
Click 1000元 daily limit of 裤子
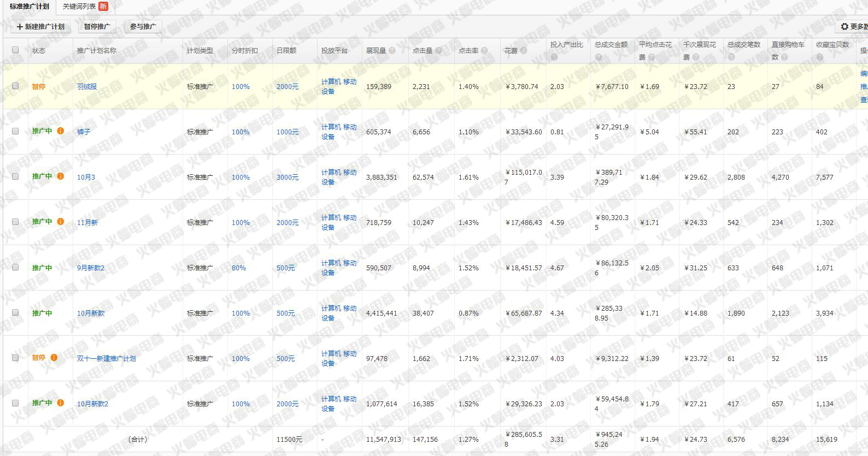coord(288,132)
